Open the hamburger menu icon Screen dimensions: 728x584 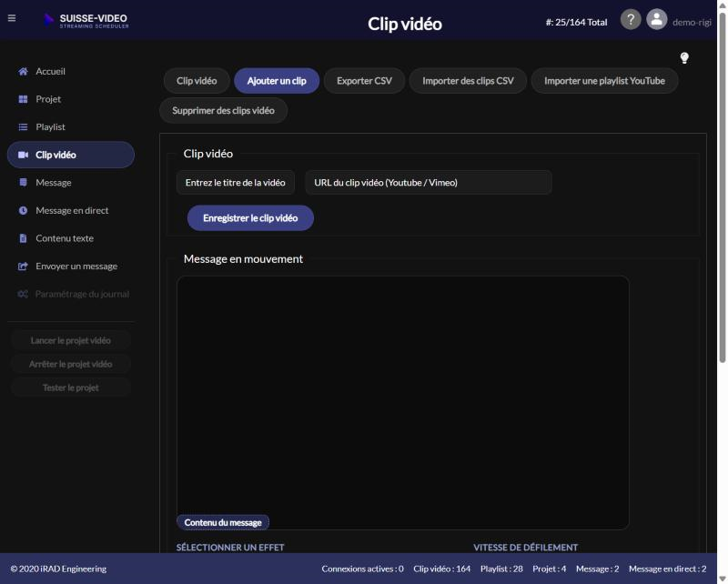click(12, 18)
